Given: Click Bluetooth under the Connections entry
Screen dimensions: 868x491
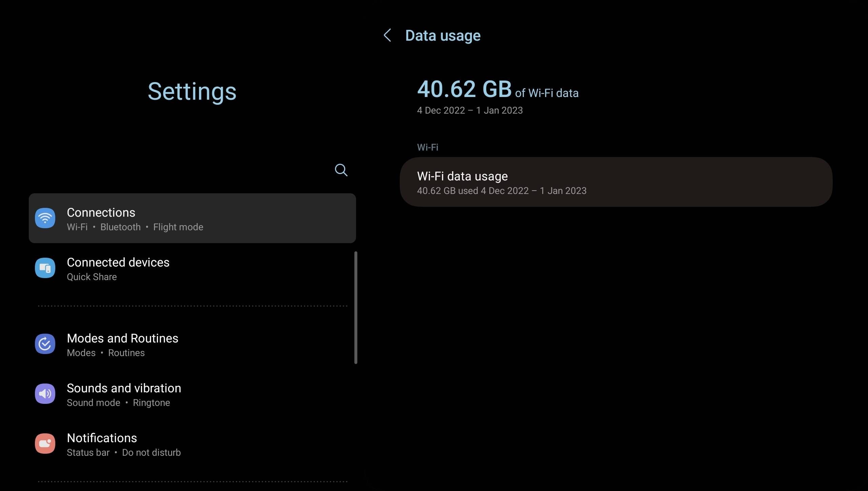Looking at the screenshot, I should 120,227.
